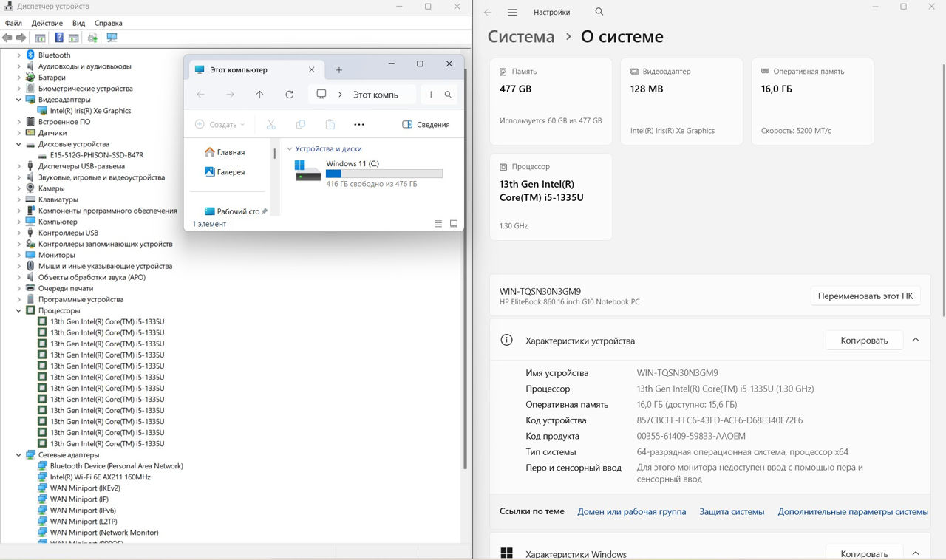This screenshot has width=946, height=560.
Task: Click the Device Manager help (question mark) icon
Action: coord(58,38)
